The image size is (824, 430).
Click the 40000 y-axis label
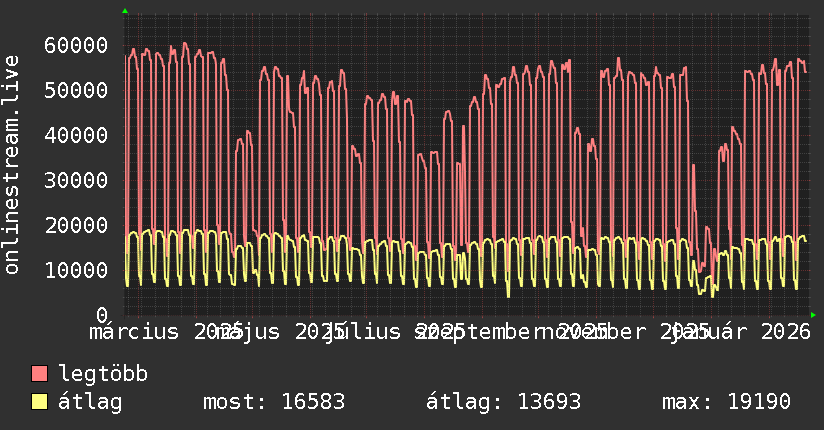(76, 135)
